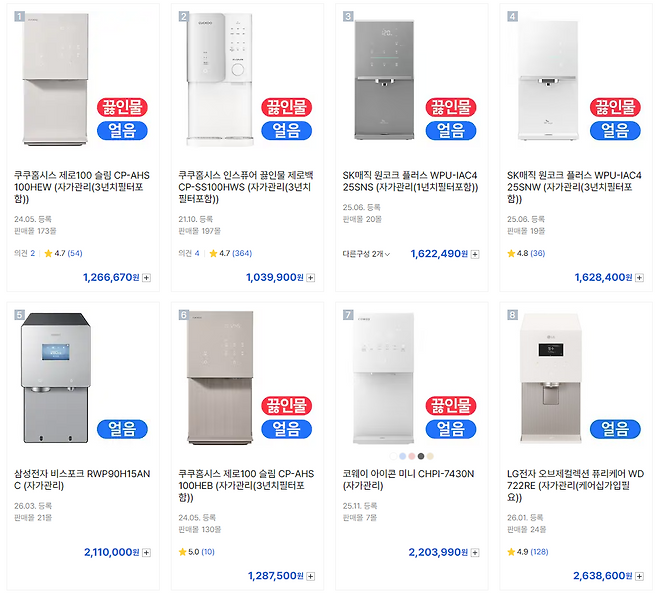Click the plus icon next to 1,039,900원
658x595 pixels.
click(x=310, y=278)
